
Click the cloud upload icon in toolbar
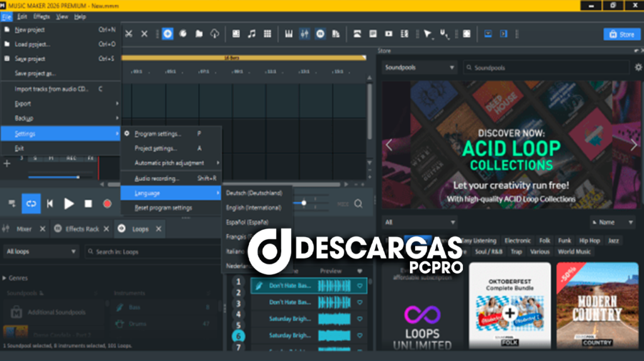pyautogui.click(x=214, y=34)
